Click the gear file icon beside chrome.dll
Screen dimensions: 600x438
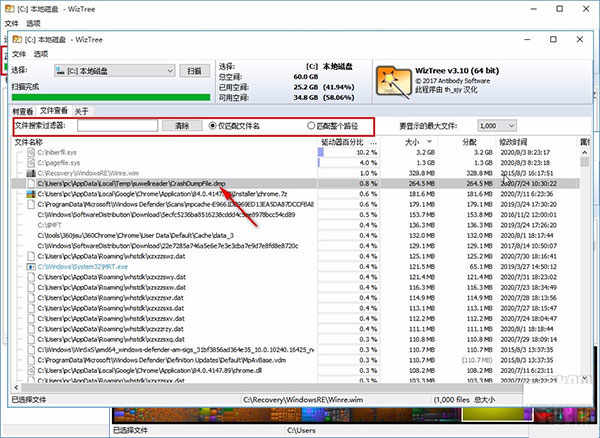pos(31,370)
